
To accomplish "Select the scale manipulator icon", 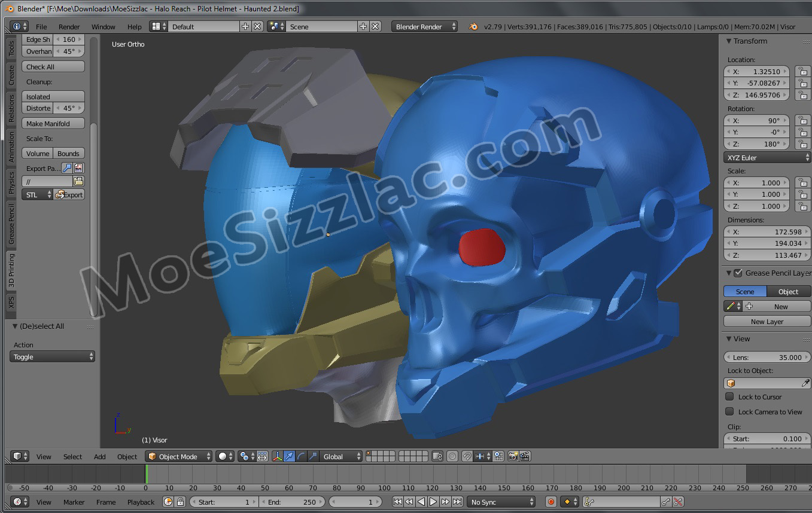I will tap(312, 456).
